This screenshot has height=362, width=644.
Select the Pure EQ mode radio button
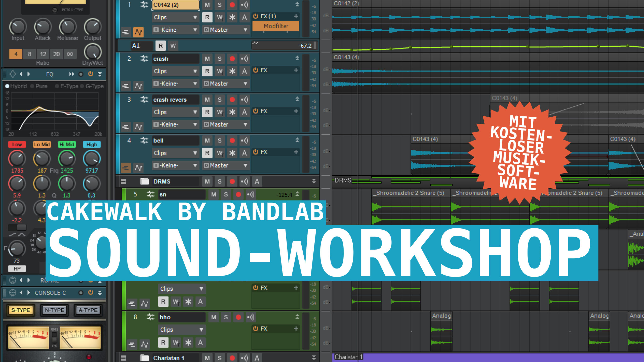point(32,86)
